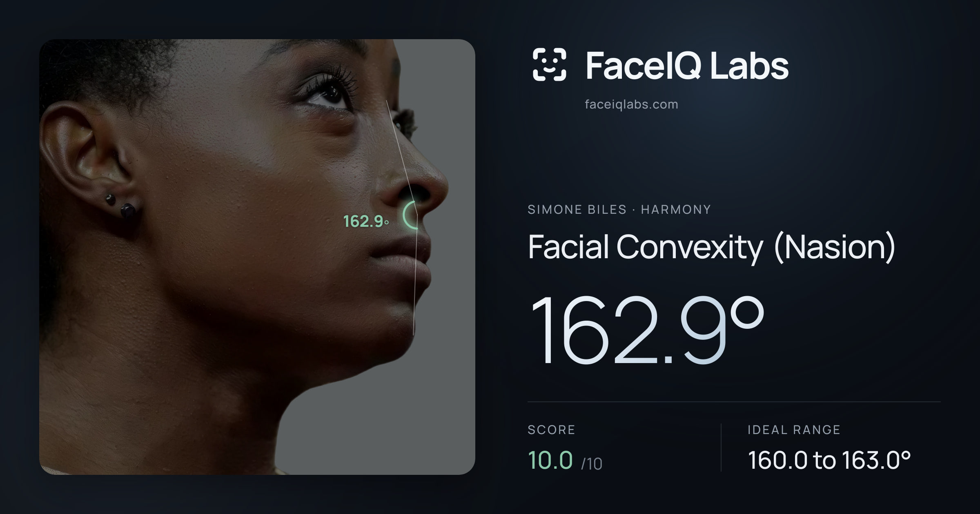Click the Facial Convexity (Nasion) heading

tap(711, 247)
